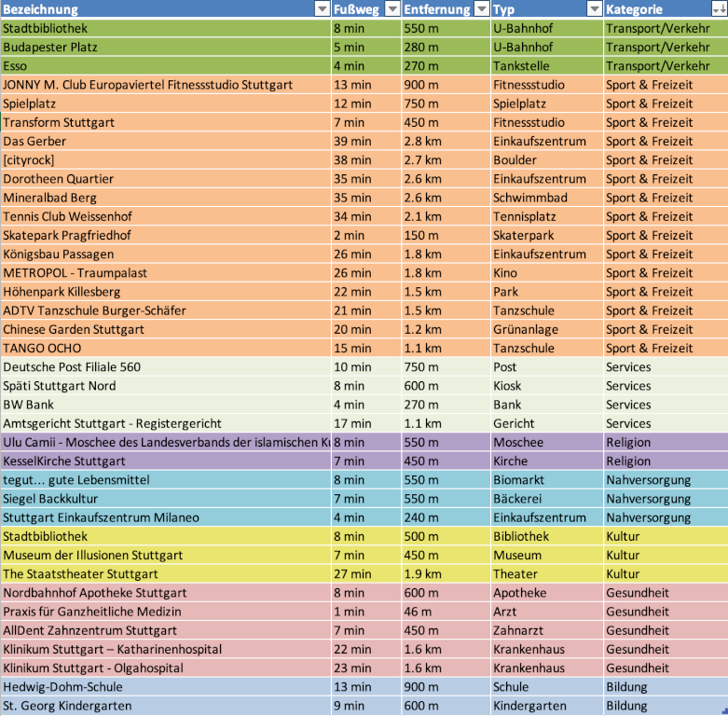Click the Nordbahnhof Apotheke Stuttgart cell
Screen dimensions: 728x716
pyautogui.click(x=166, y=593)
